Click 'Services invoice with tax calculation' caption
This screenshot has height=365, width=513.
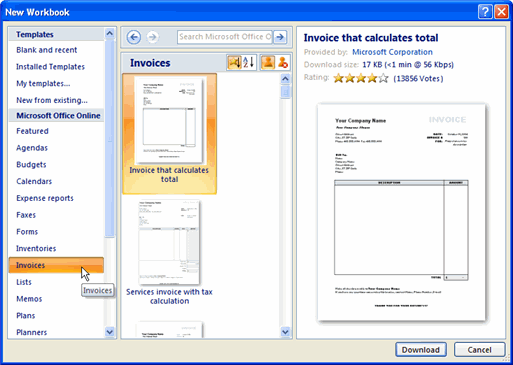coord(169,296)
